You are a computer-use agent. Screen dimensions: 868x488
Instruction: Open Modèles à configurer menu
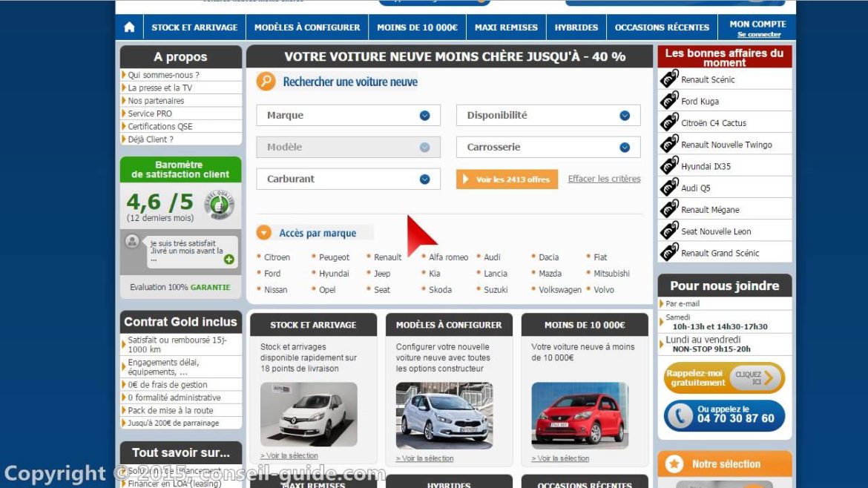[x=306, y=27]
